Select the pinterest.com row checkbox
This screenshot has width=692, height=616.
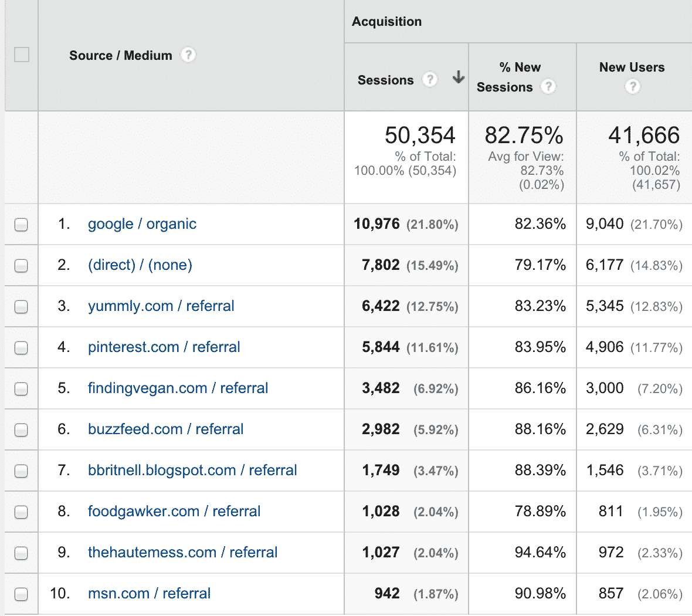pos(21,348)
